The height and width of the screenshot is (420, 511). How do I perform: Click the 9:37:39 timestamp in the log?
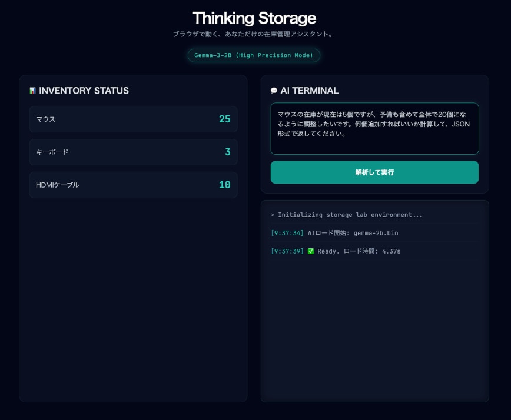[x=287, y=251]
